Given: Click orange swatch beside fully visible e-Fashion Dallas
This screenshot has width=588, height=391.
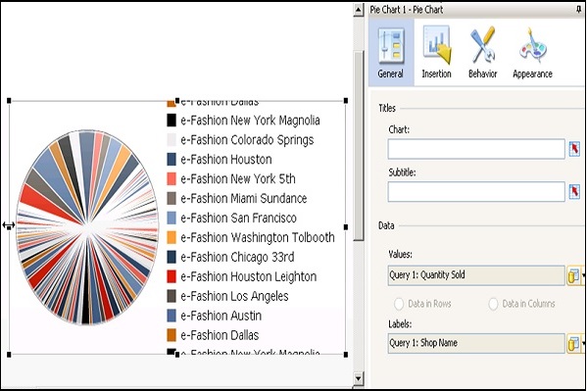Looking at the screenshot, I should pos(171,335).
